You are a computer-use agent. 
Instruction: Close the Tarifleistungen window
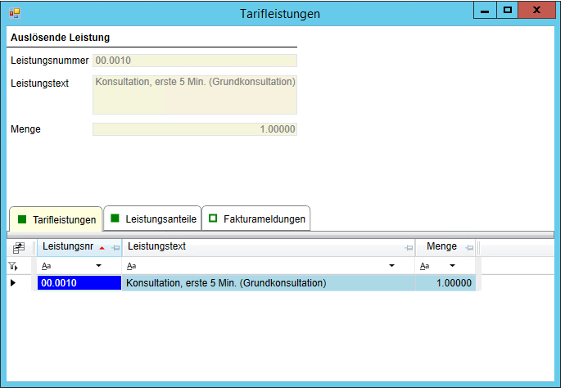point(537,11)
